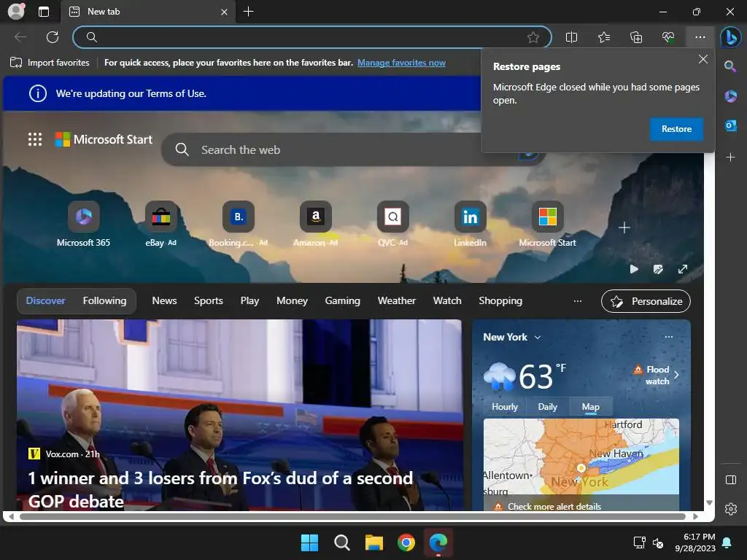This screenshot has width=747, height=560.
Task: Open the split screen icon
Action: [x=571, y=37]
